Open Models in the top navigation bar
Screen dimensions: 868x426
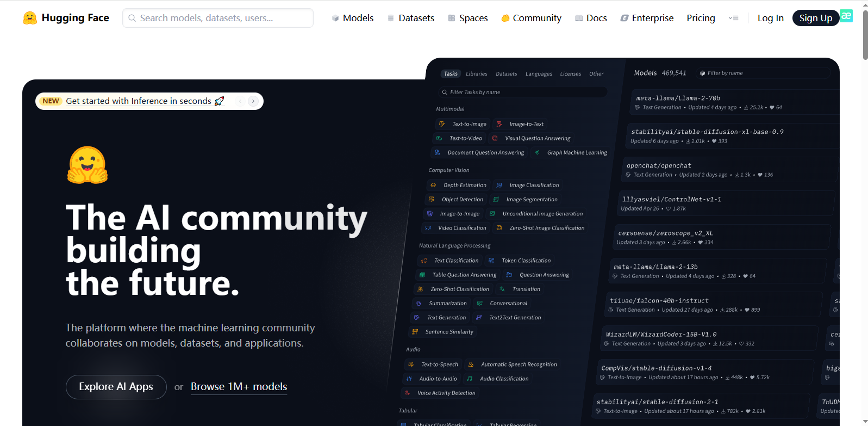(x=352, y=18)
